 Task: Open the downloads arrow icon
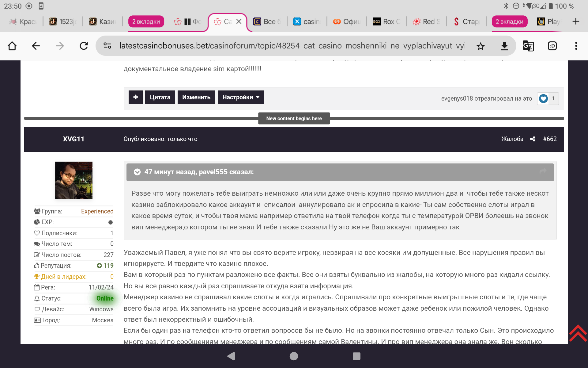(504, 46)
